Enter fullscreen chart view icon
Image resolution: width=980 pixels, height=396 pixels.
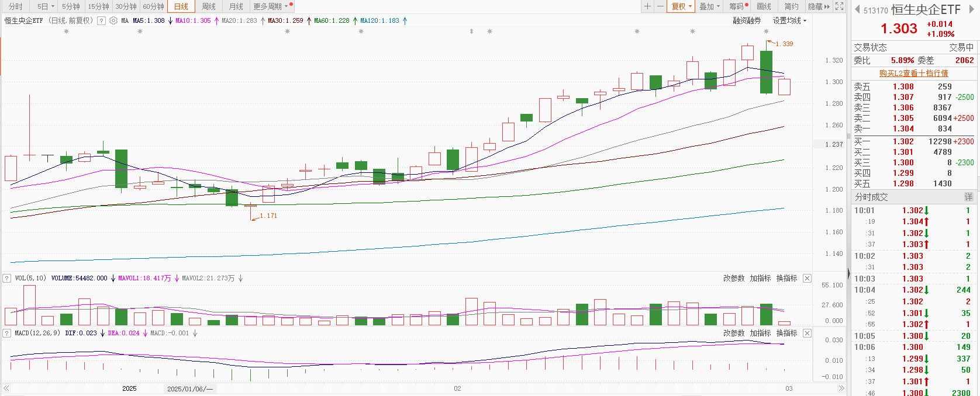pos(839,6)
